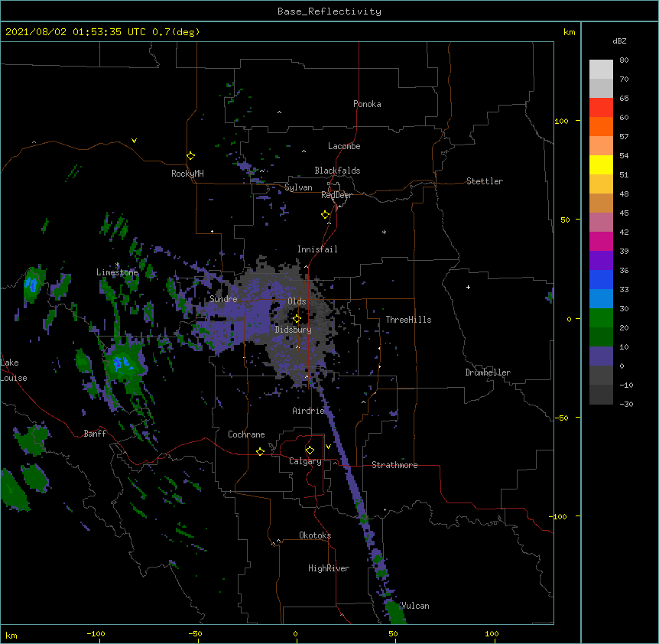Pick the slate purple swatch between 10 and 0
659x644 pixels.
601,356
